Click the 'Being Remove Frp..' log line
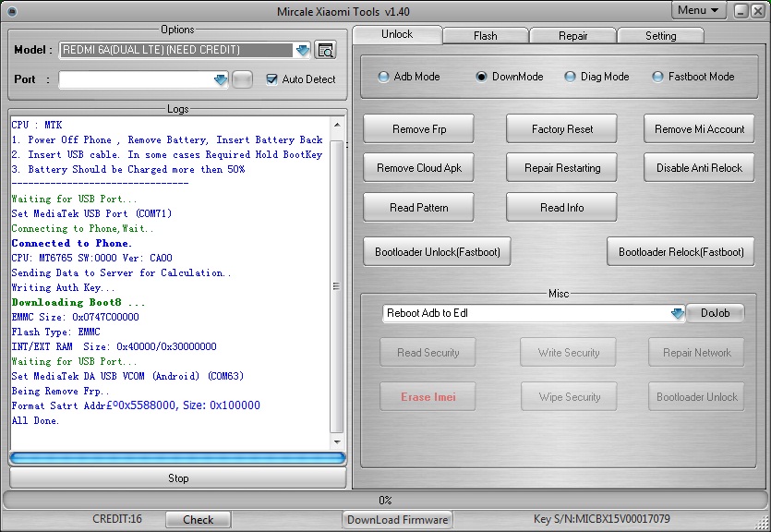 tap(60, 392)
